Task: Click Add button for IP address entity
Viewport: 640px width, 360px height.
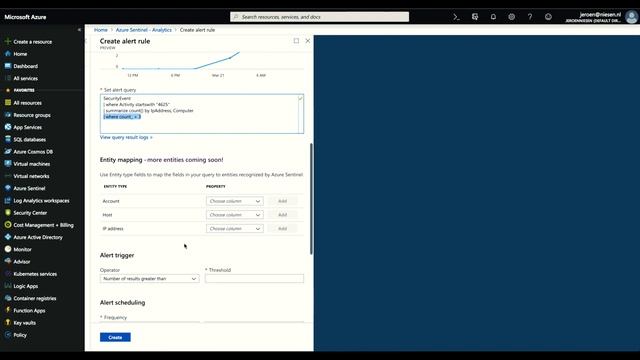Action: coord(282,229)
